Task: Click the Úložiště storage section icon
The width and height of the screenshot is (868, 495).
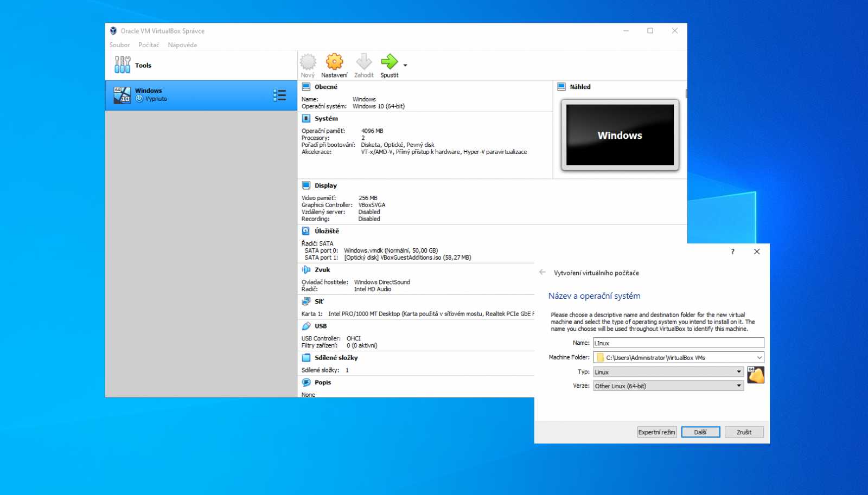Action: tap(306, 231)
